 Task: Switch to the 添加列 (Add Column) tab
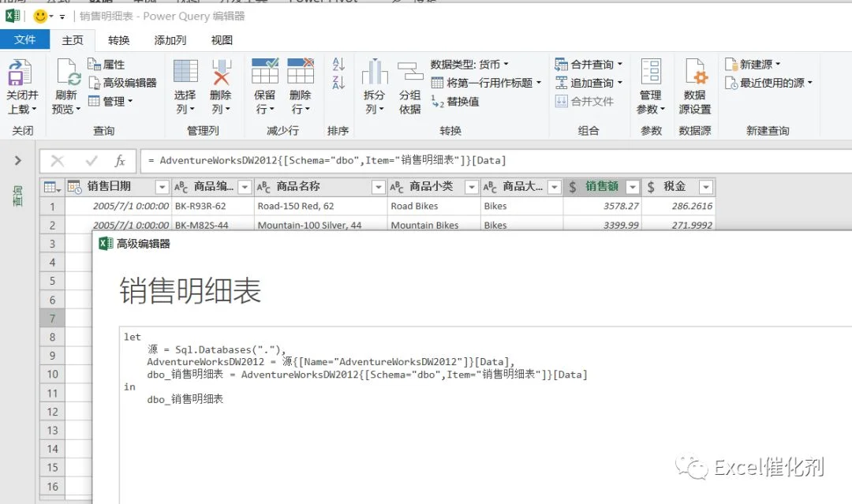tap(170, 39)
